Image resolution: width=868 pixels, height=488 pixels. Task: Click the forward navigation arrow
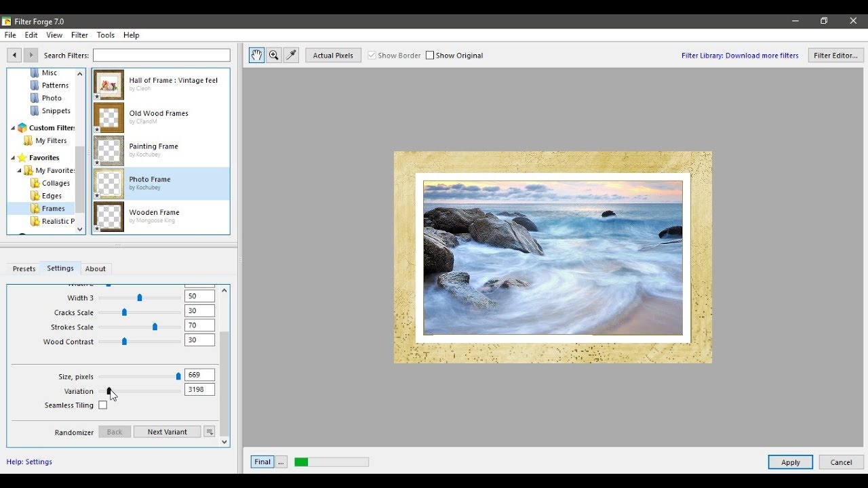click(x=31, y=55)
